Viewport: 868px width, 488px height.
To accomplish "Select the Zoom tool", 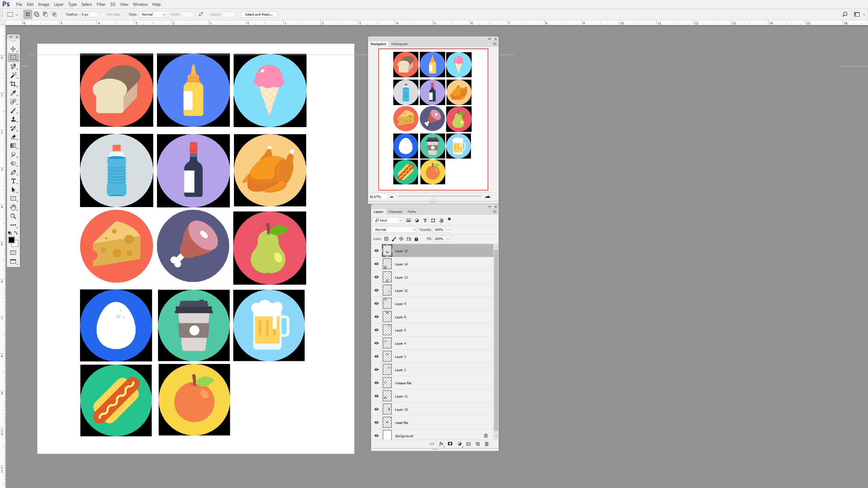I will point(13,216).
